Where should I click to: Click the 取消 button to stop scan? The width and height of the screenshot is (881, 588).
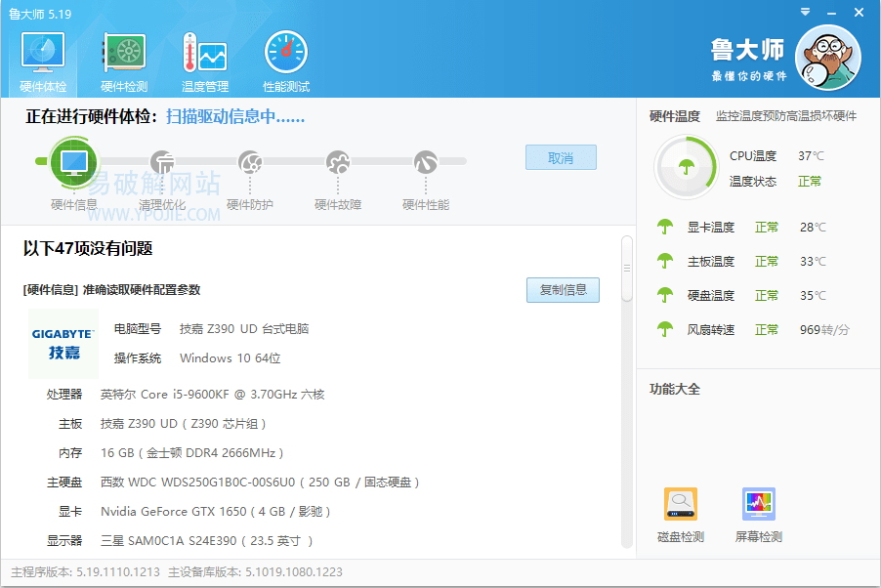point(560,157)
